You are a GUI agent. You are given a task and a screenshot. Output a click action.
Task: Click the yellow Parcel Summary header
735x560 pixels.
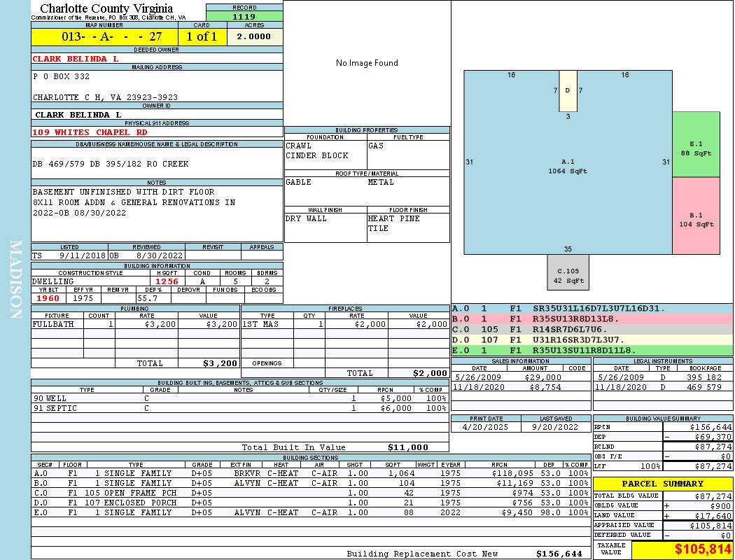pyautogui.click(x=663, y=484)
